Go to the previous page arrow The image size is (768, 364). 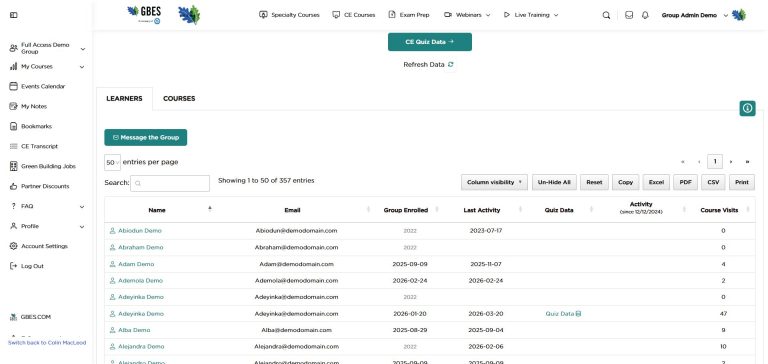[x=699, y=162]
